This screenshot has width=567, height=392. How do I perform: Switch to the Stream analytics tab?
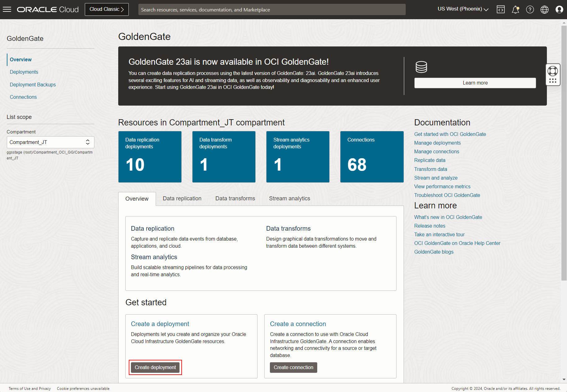coord(289,198)
